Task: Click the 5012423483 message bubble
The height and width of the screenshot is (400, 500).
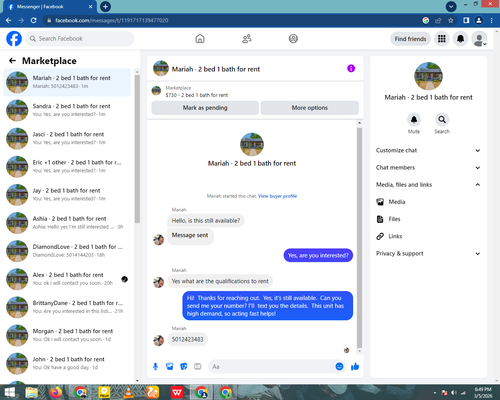Action: click(187, 339)
